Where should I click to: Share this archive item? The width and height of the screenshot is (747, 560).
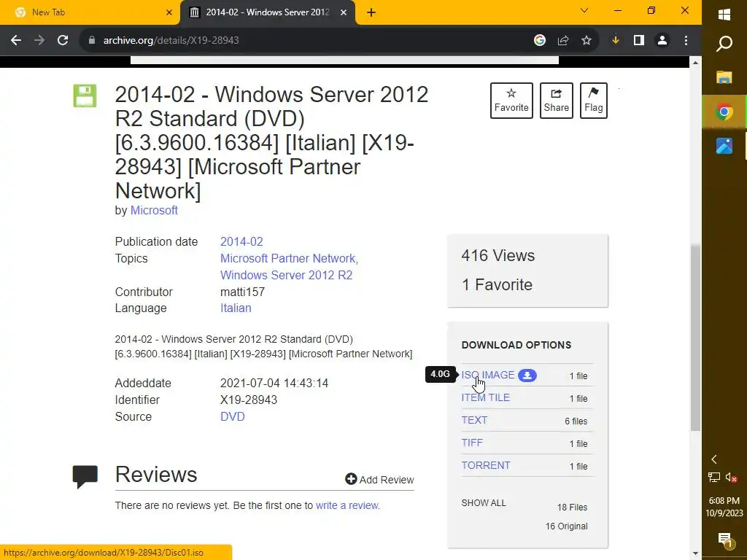556,101
